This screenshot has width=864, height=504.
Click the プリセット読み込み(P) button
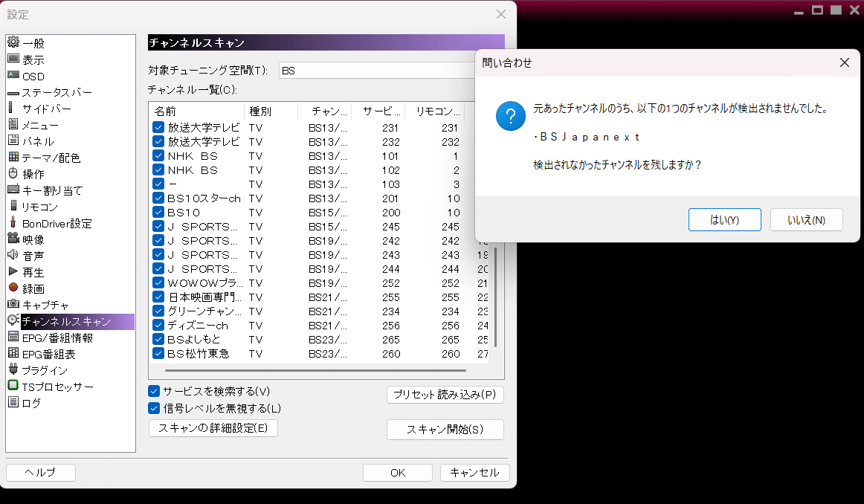pyautogui.click(x=445, y=395)
